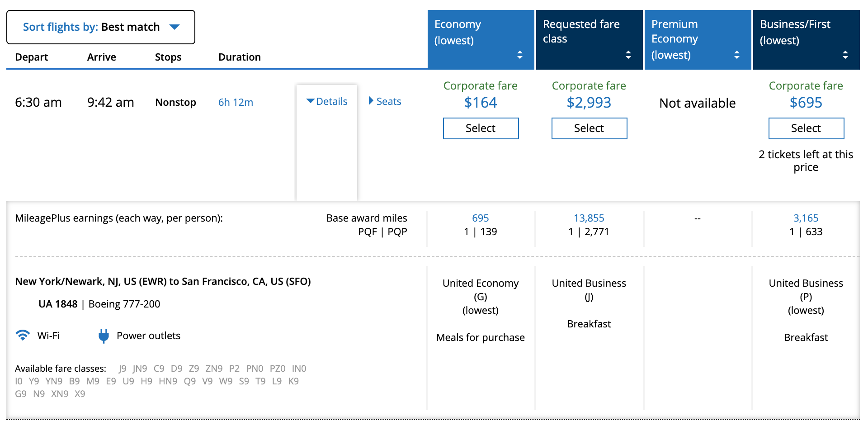Screen dimensions: 868x426
Task: Sort by Business/First arrows icon
Action: [845, 55]
